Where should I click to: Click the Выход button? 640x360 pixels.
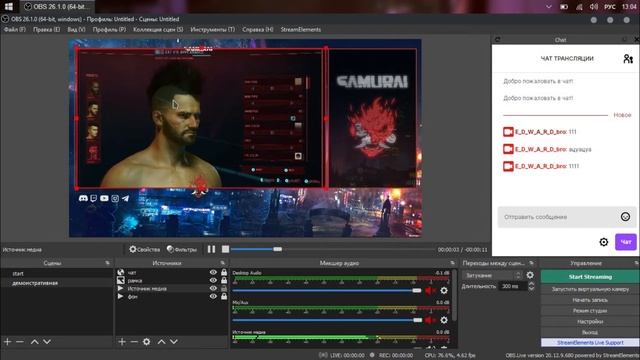click(590, 332)
